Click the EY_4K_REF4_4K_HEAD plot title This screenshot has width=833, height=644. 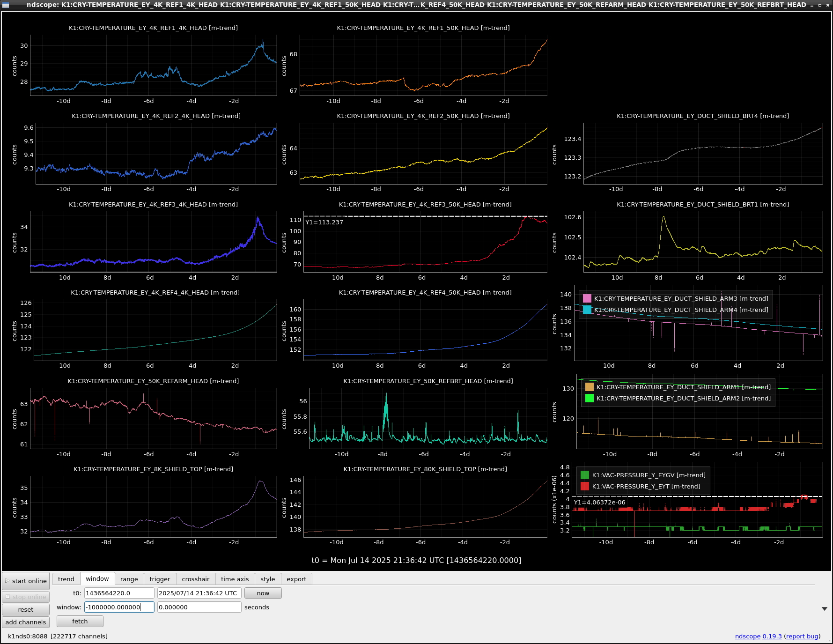coord(155,292)
